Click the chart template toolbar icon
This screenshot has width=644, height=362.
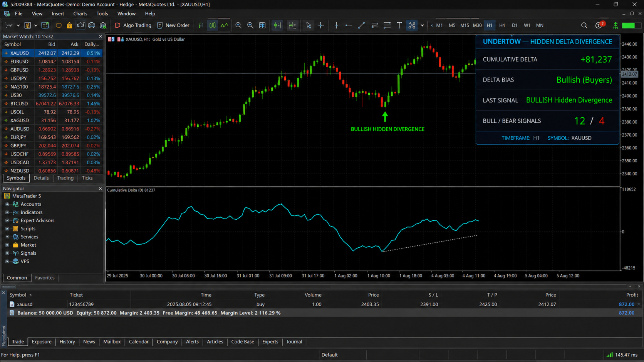(45, 25)
